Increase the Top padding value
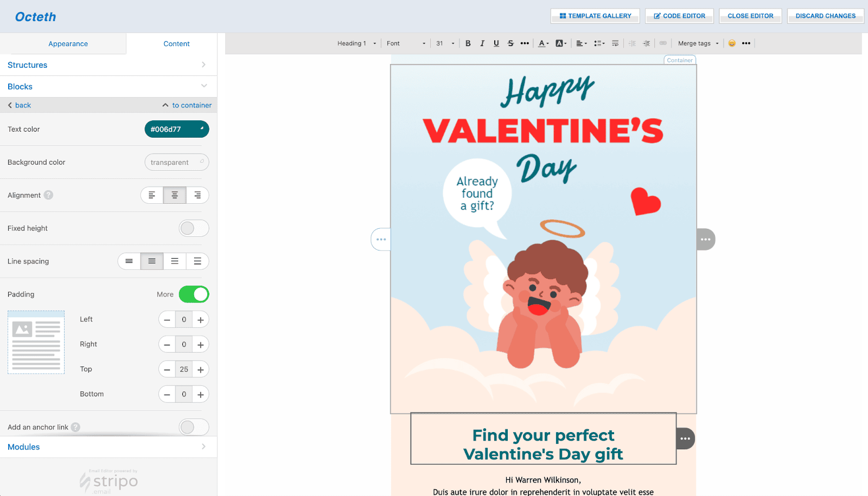The image size is (868, 496). 201,370
